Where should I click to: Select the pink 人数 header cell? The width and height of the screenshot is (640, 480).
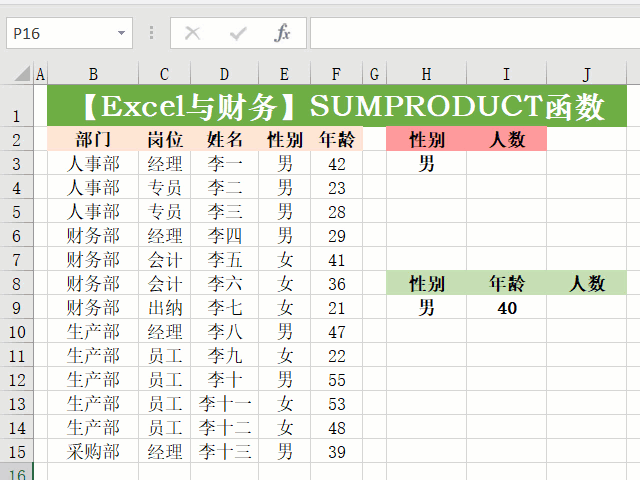click(507, 139)
